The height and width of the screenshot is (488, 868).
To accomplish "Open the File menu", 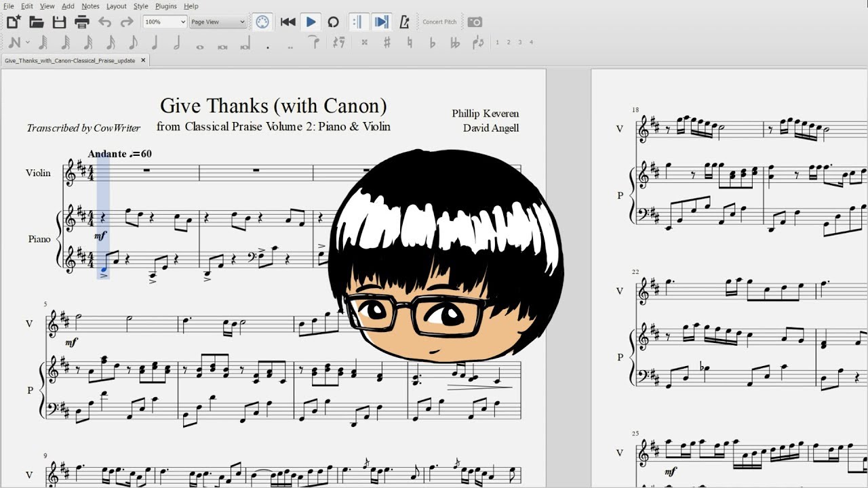I will [x=9, y=6].
